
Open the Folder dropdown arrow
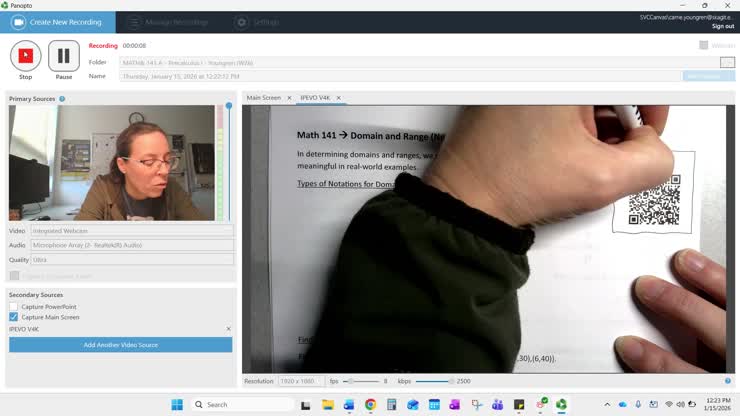point(727,62)
